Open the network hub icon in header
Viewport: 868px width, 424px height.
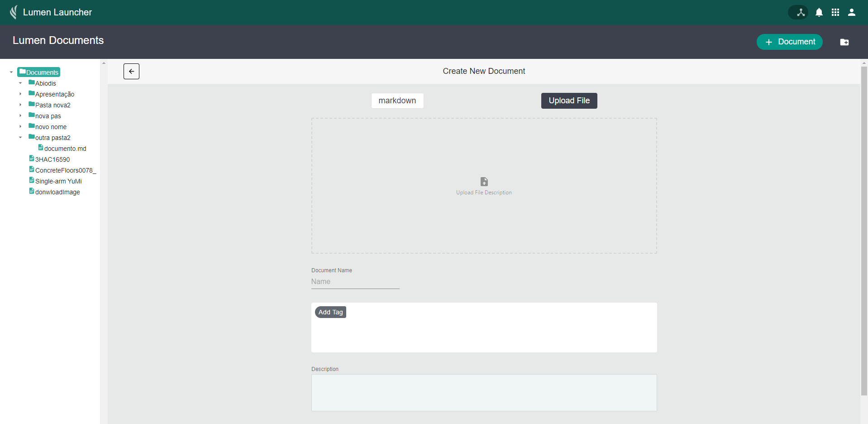pos(801,12)
